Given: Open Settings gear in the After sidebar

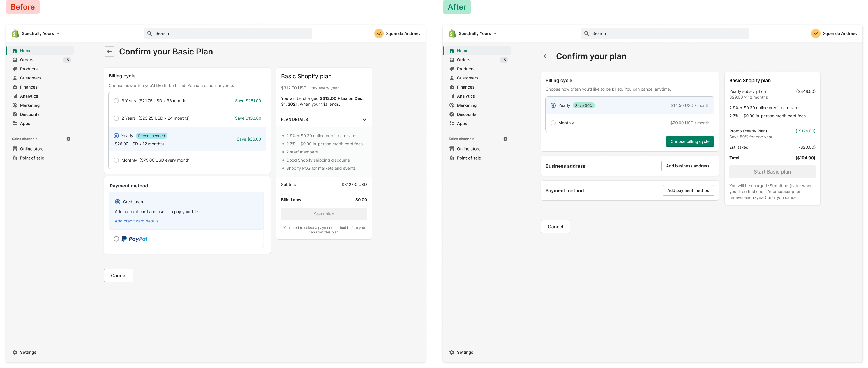Looking at the screenshot, I should (452, 352).
